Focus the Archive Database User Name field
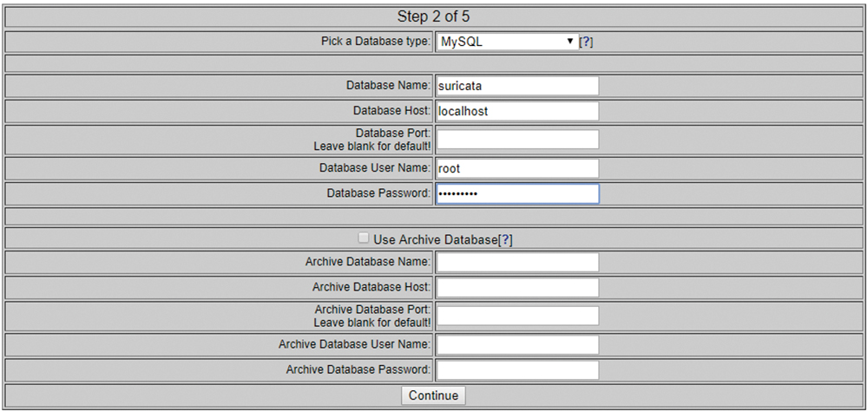Screen dimensions: 868x411 coord(517,344)
